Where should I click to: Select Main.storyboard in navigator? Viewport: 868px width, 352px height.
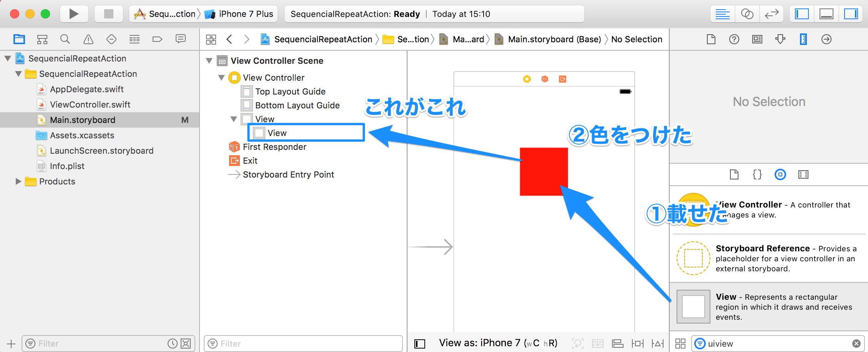[100, 120]
